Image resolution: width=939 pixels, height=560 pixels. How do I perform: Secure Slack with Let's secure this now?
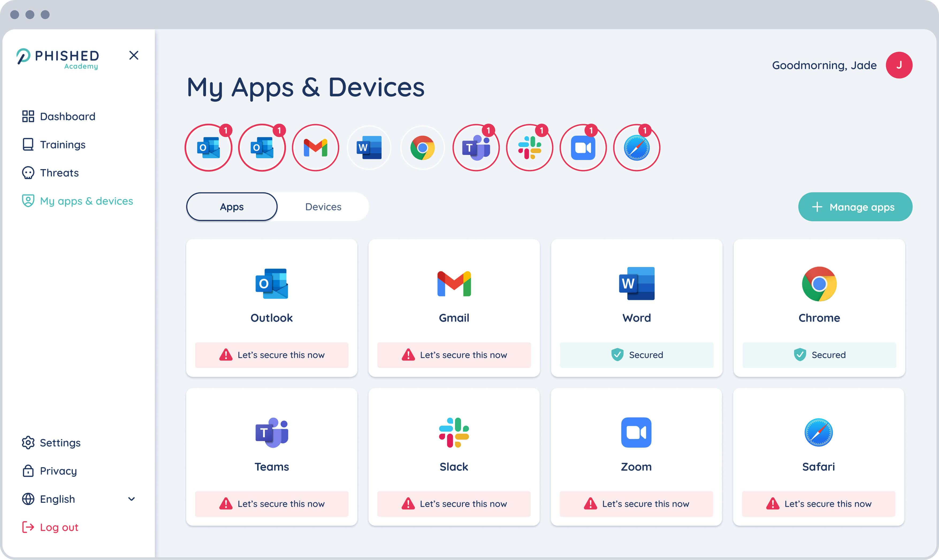tap(454, 504)
